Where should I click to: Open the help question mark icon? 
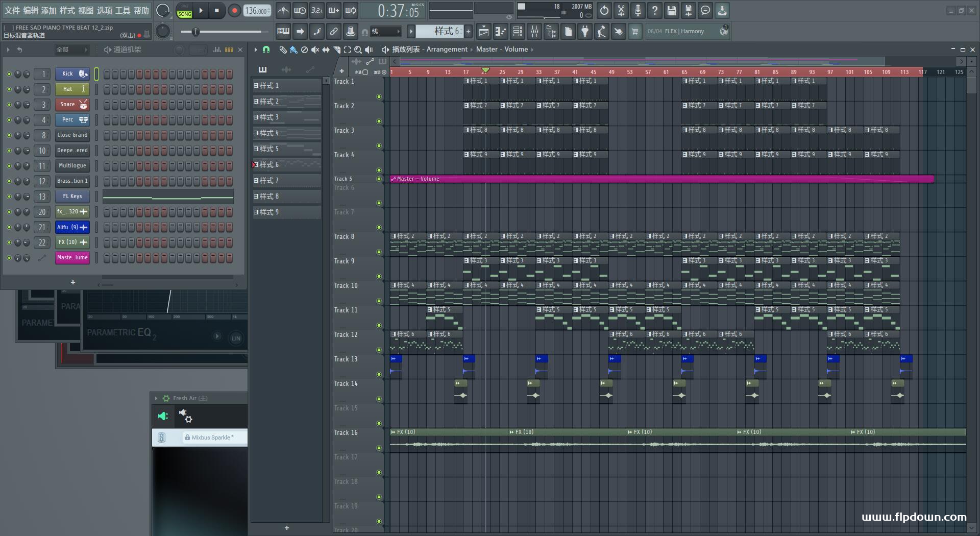click(x=655, y=10)
